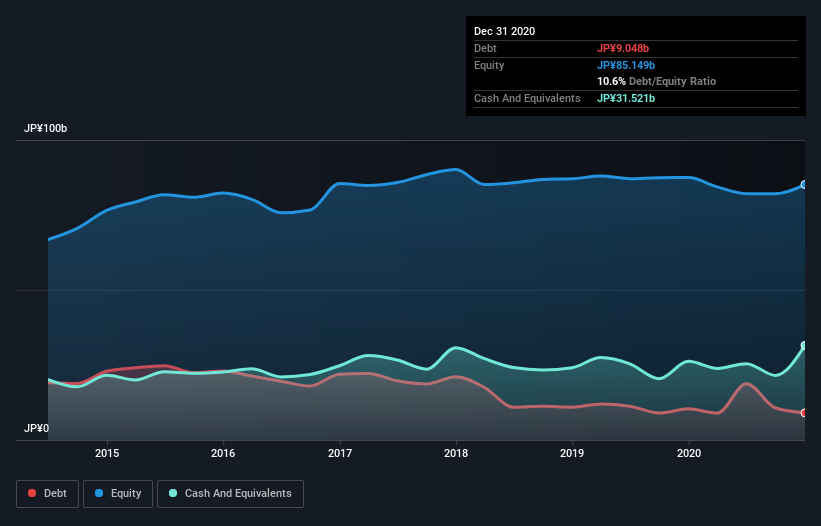Click the JP¥31.521b cash value

(626, 98)
